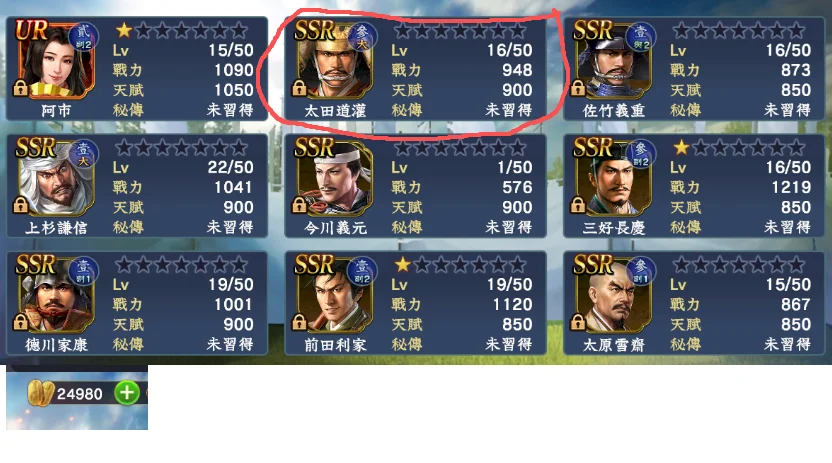This screenshot has width=832, height=463.
Task: Click the green plus button beside 24980 gold
Action: point(127,393)
